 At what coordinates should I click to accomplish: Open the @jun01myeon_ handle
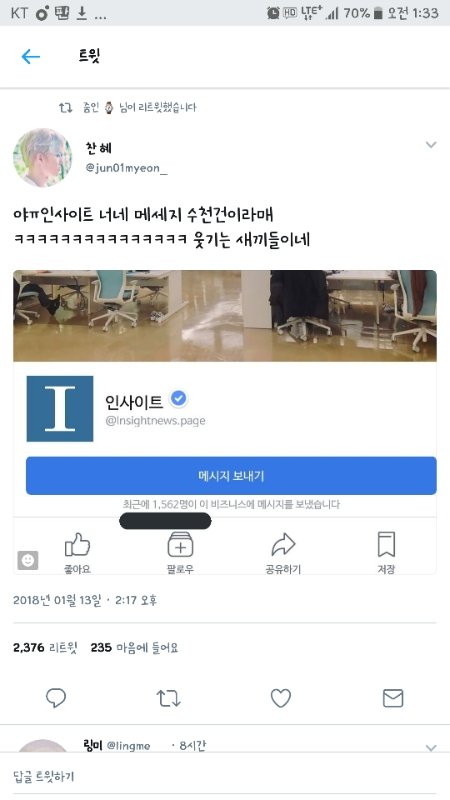coord(127,168)
